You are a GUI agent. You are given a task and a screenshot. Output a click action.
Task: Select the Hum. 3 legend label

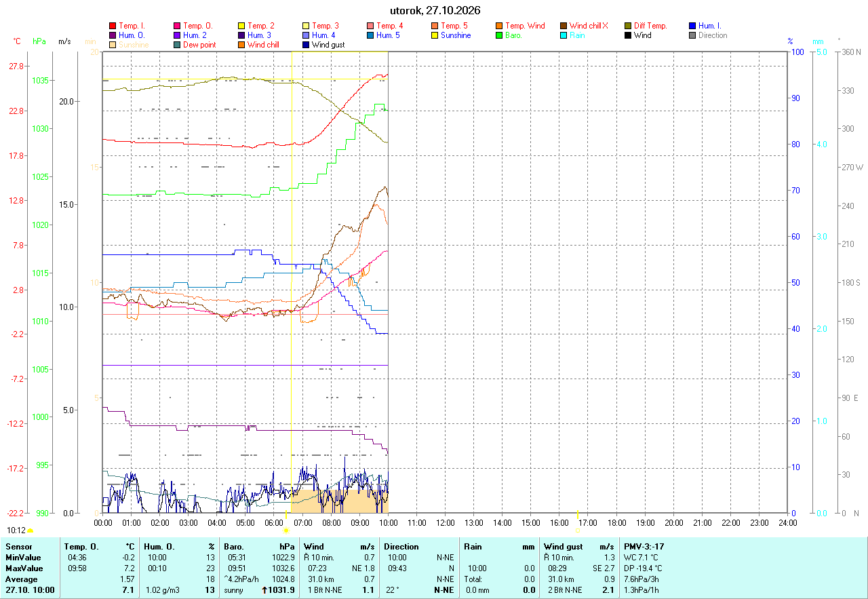259,35
